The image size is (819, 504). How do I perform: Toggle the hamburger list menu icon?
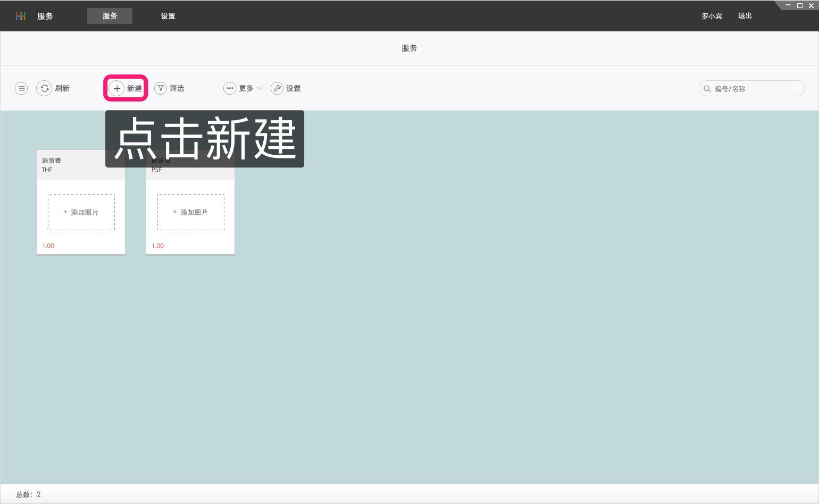pos(21,88)
